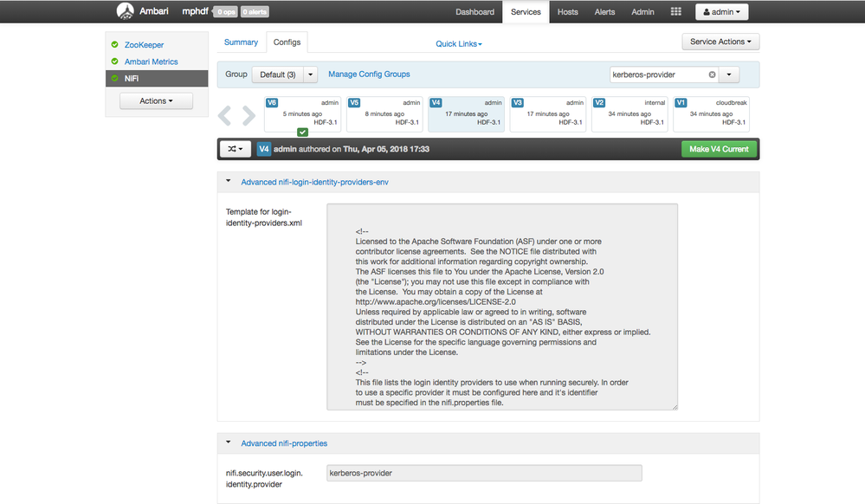Click nifi.security.user.login.identity.provider value field

click(484, 473)
